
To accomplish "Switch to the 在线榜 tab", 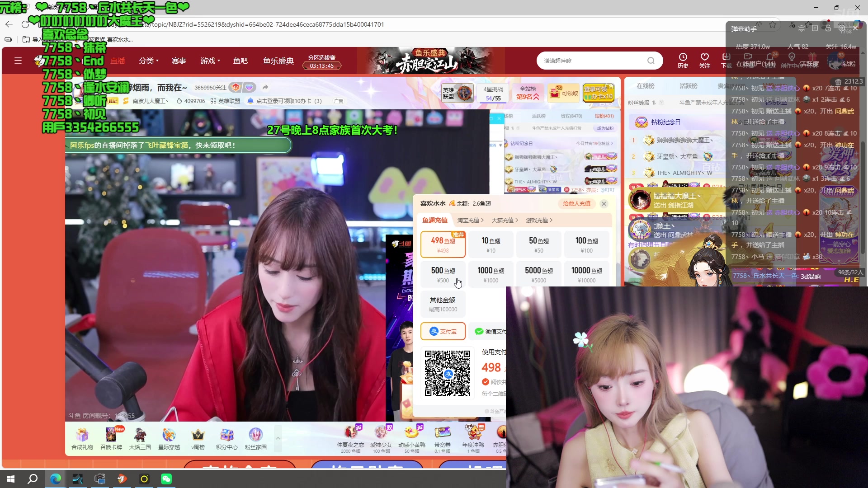I will point(646,86).
